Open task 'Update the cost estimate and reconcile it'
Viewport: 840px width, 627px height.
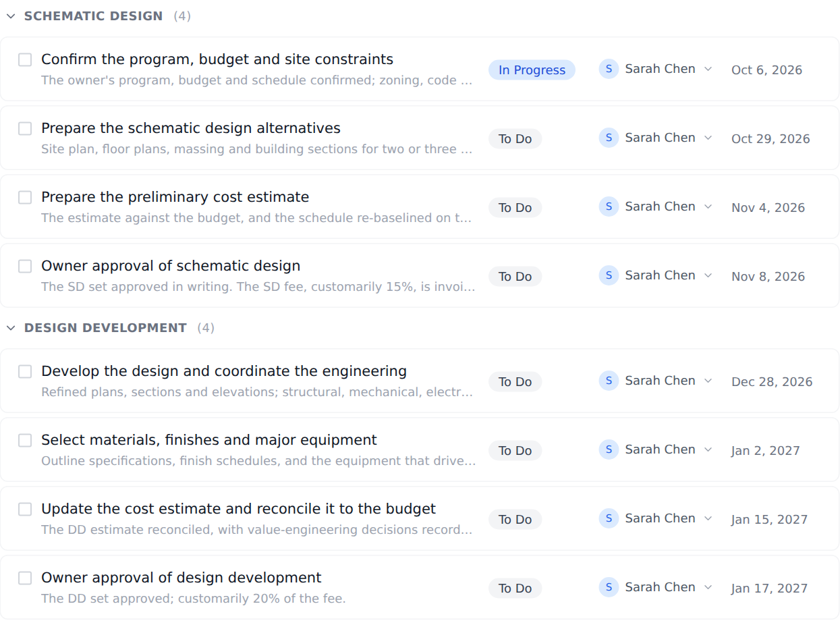pyautogui.click(x=238, y=509)
